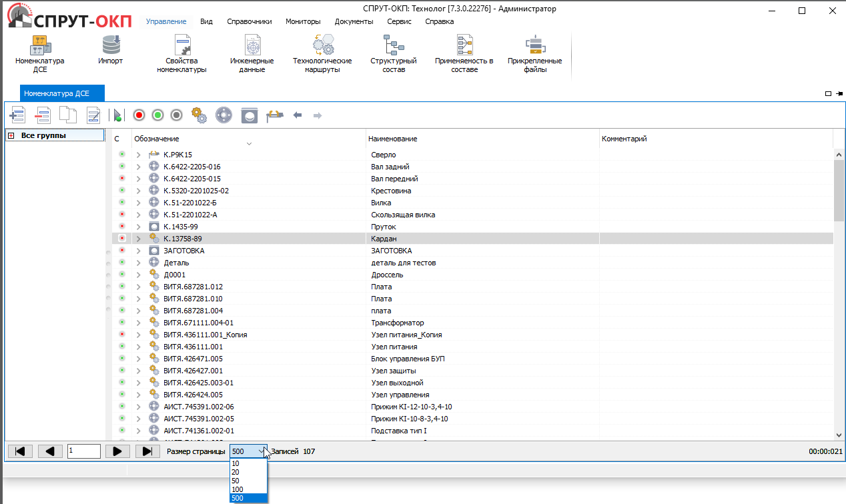The image size is (846, 504).
Task: Open Структурный состав tree icon
Action: tap(393, 53)
